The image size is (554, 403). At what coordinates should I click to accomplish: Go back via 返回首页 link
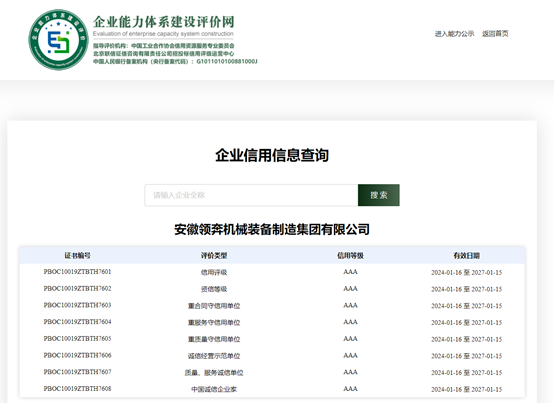click(x=495, y=34)
